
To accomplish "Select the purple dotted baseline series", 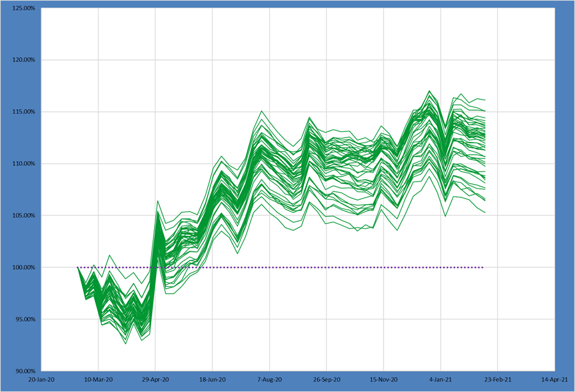I will pyautogui.click(x=281, y=267).
